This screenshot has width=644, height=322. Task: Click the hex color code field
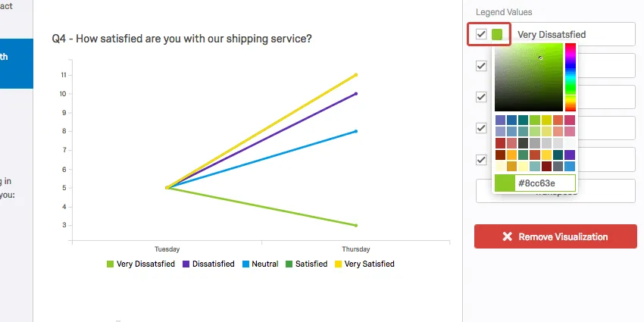(x=545, y=183)
